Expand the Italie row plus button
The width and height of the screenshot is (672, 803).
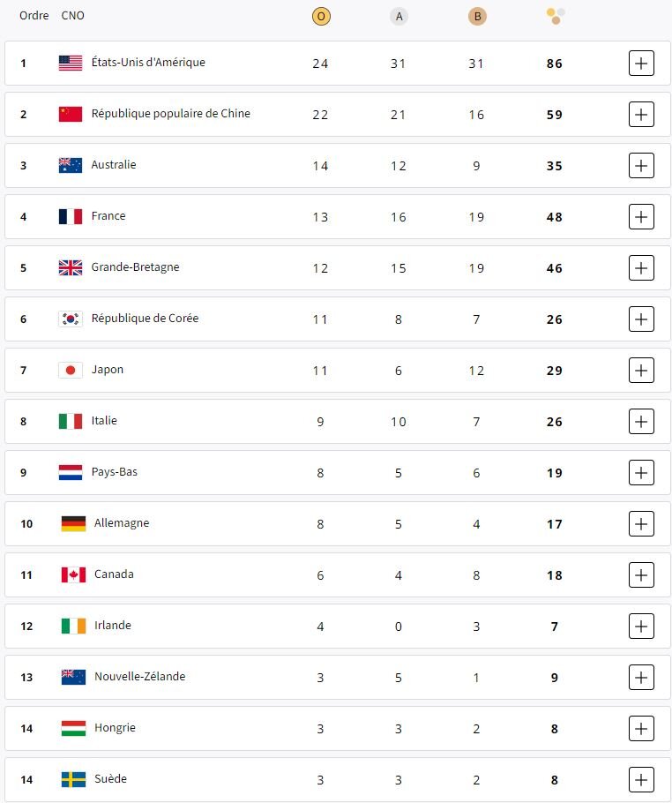click(641, 422)
